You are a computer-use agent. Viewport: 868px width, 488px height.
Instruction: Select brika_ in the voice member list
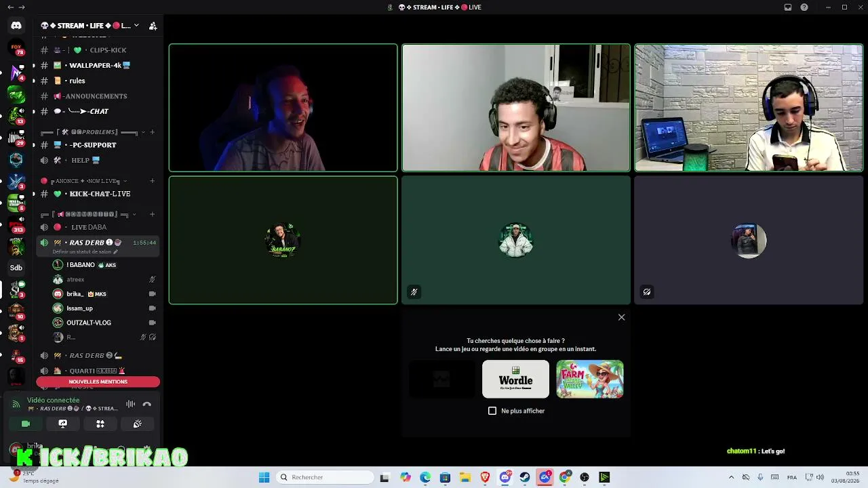[104, 294]
